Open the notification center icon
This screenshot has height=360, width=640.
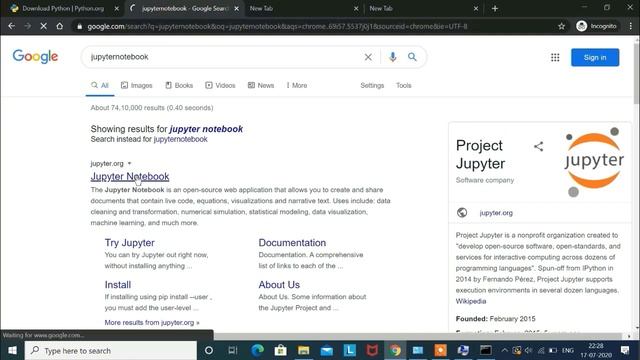625,350
